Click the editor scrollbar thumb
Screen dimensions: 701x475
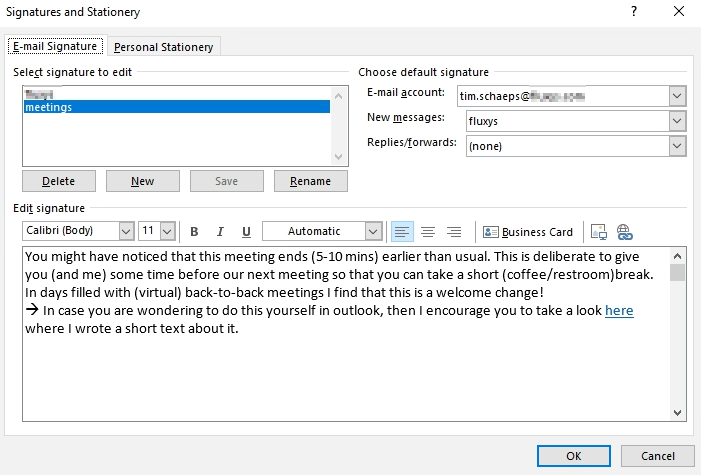pyautogui.click(x=677, y=272)
